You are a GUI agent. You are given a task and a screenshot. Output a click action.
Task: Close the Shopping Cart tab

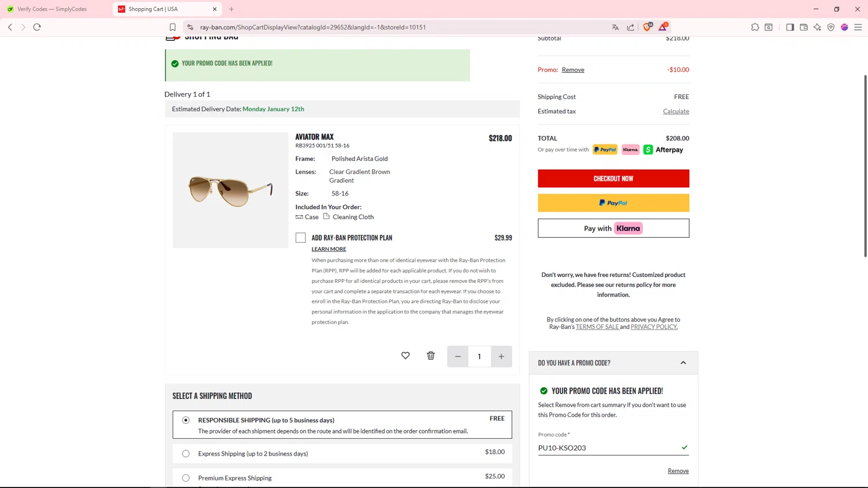click(x=215, y=9)
